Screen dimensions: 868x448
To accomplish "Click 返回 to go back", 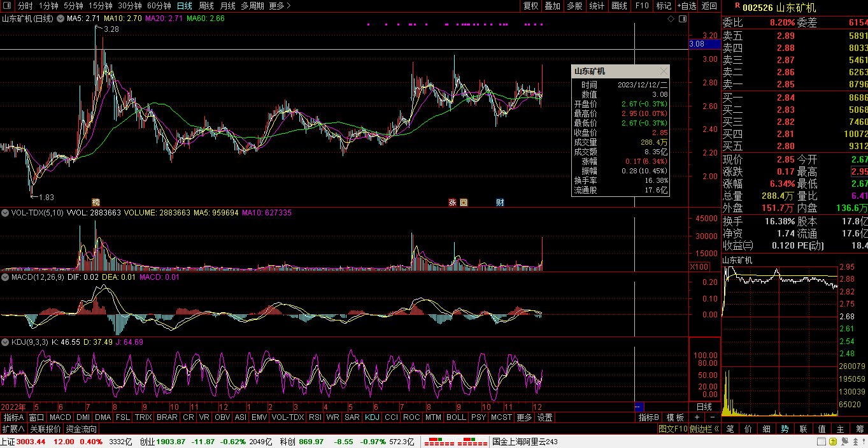I will coord(709,6).
